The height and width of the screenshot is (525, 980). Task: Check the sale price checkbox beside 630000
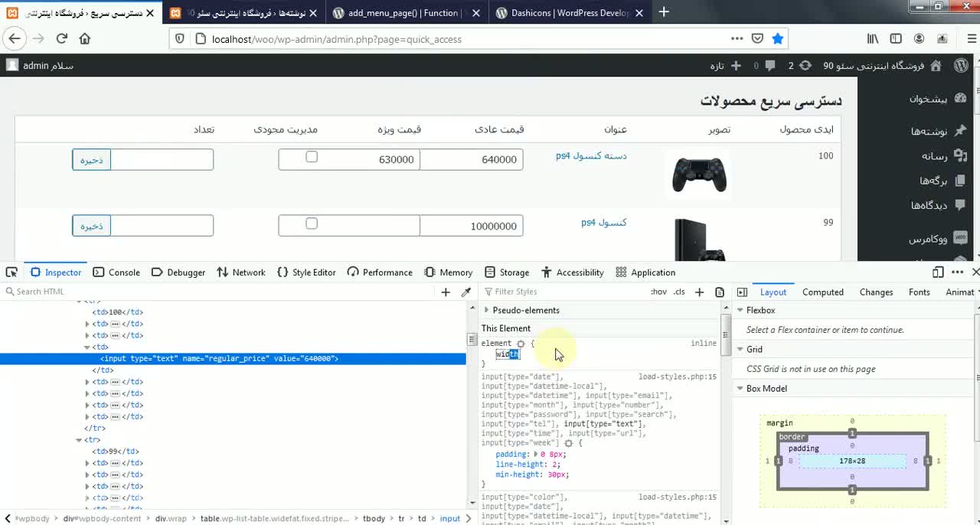[312, 155]
